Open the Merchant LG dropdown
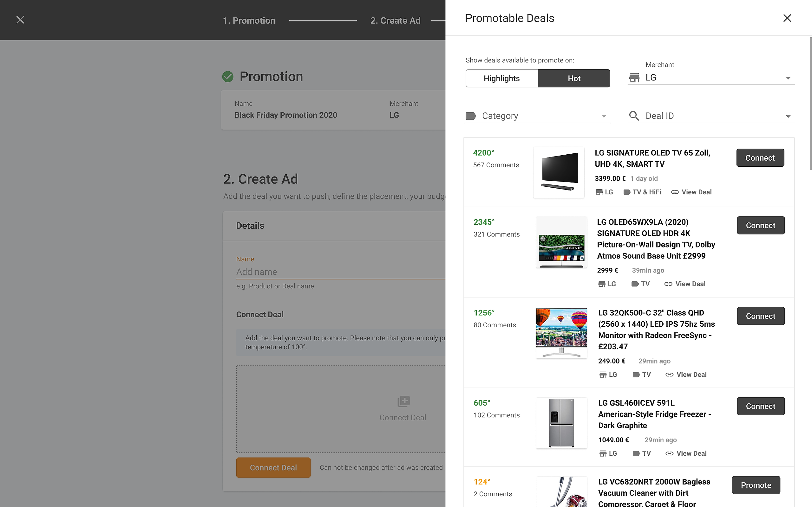 tap(788, 78)
